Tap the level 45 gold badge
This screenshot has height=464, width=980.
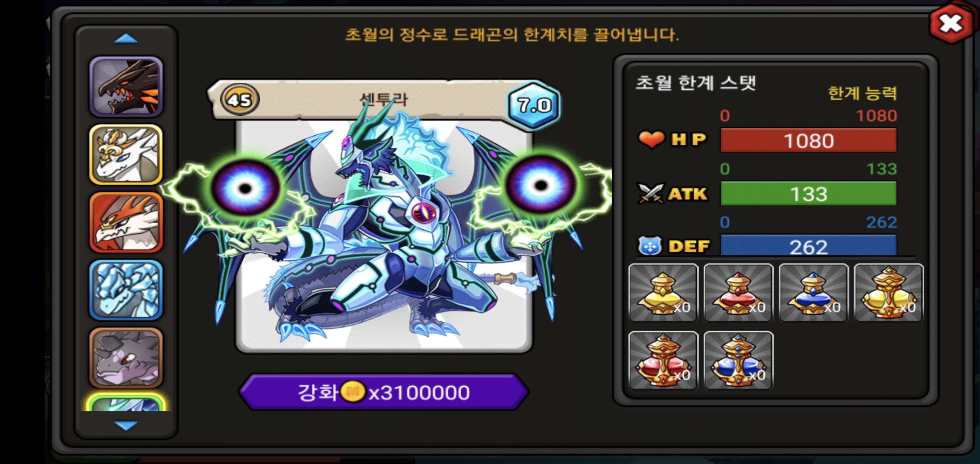pyautogui.click(x=240, y=100)
